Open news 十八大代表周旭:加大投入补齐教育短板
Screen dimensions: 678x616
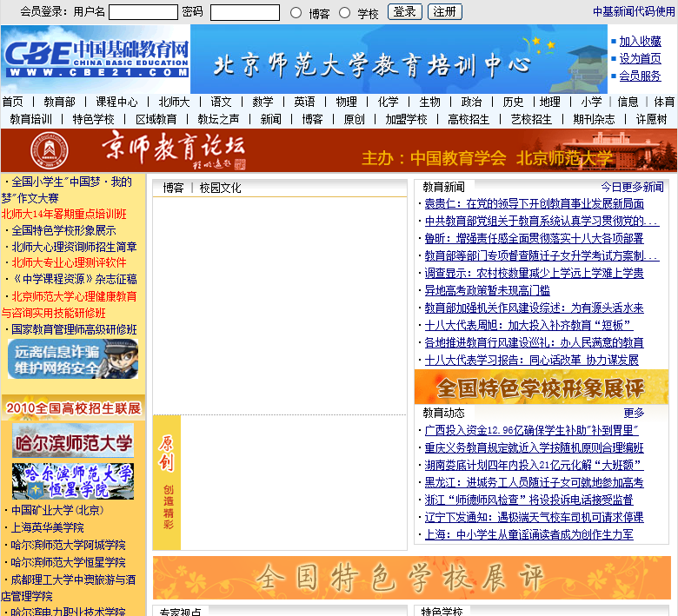pos(528,325)
